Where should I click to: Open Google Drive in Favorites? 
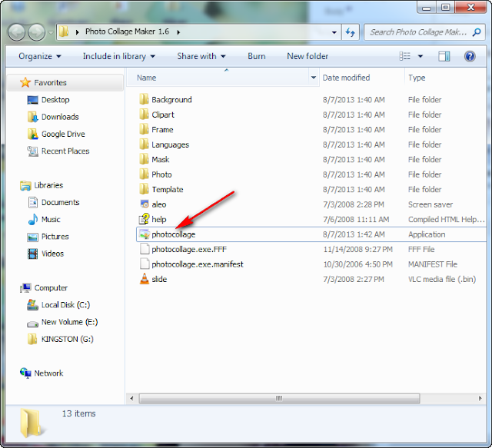56,134
